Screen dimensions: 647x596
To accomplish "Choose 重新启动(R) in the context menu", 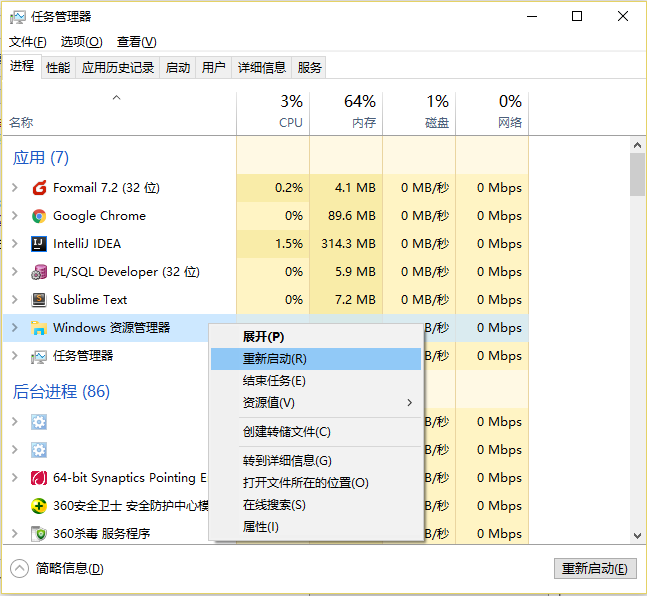I will coord(316,359).
